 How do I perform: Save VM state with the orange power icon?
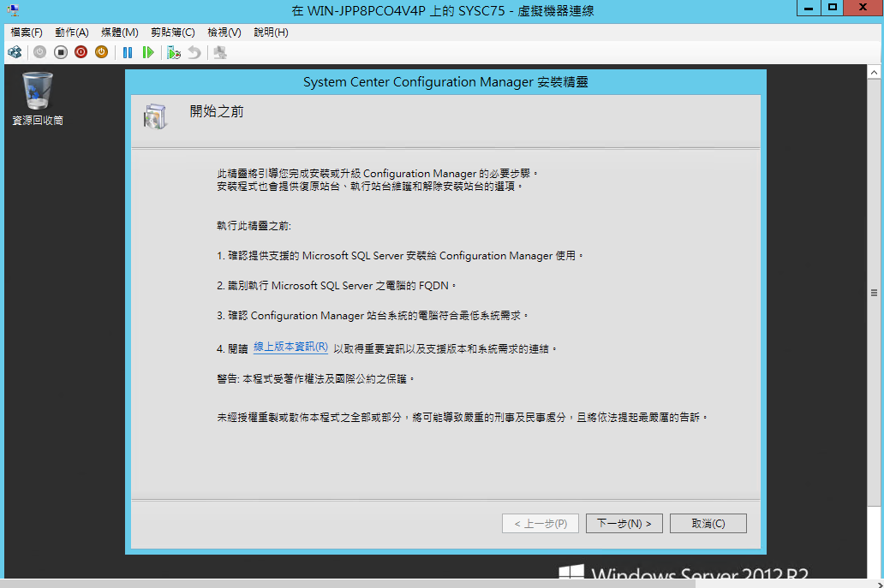pyautogui.click(x=101, y=52)
